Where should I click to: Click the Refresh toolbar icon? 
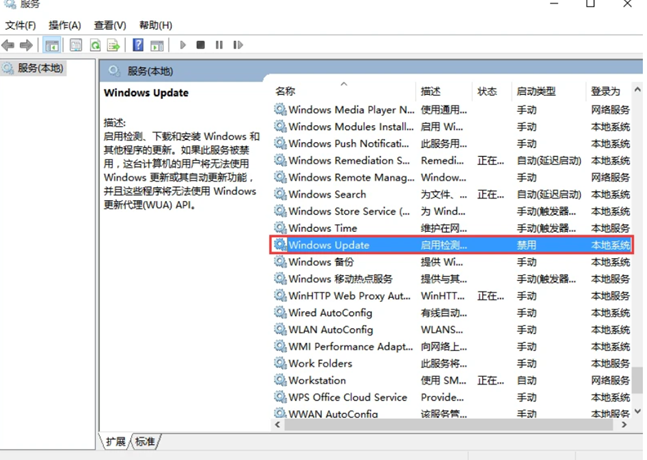(x=95, y=45)
